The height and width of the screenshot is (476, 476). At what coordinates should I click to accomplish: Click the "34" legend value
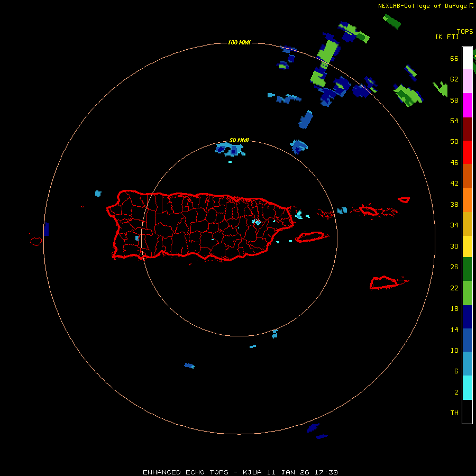[x=454, y=225]
